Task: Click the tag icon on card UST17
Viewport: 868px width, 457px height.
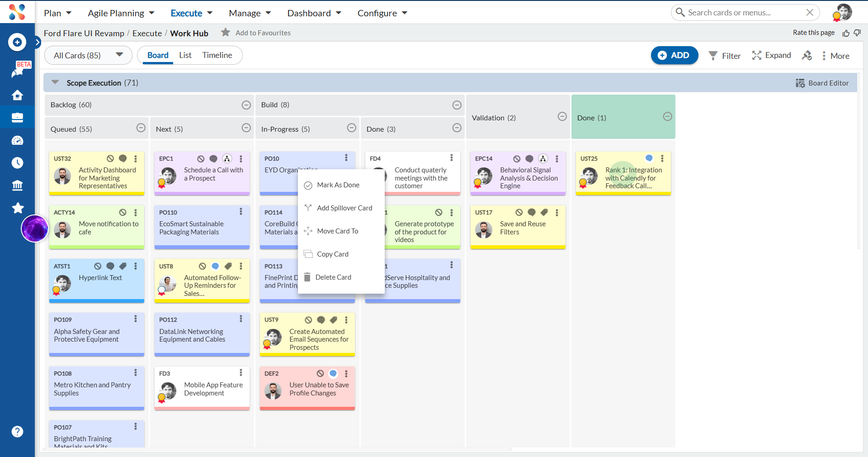Action: [x=544, y=212]
